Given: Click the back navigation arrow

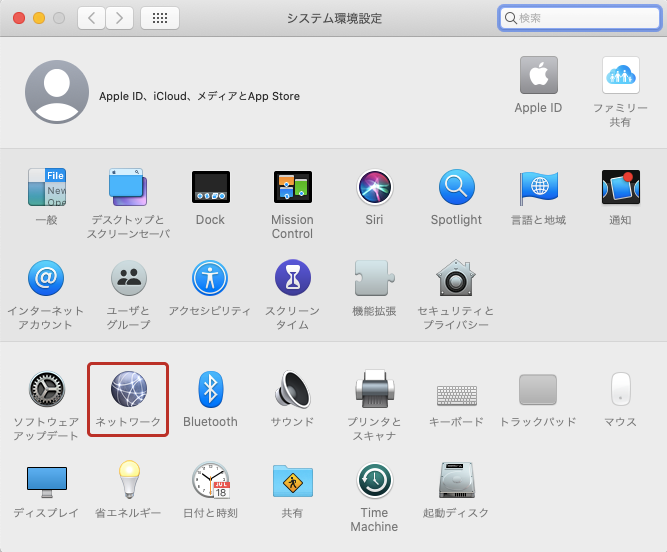Looking at the screenshot, I should click(x=91, y=18).
